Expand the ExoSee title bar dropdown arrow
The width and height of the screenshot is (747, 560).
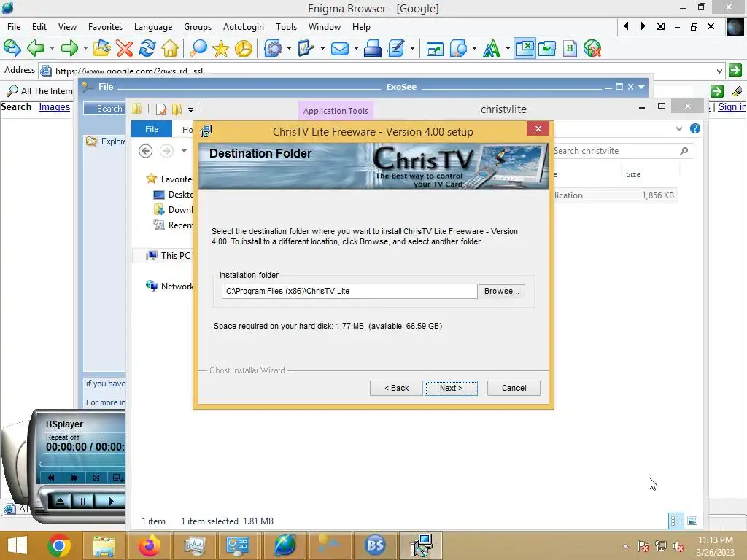coord(641,87)
